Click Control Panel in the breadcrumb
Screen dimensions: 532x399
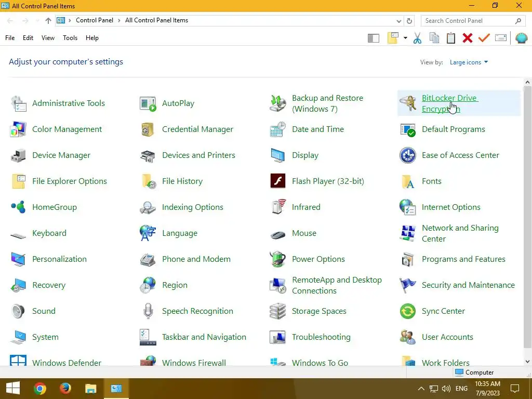(x=95, y=20)
